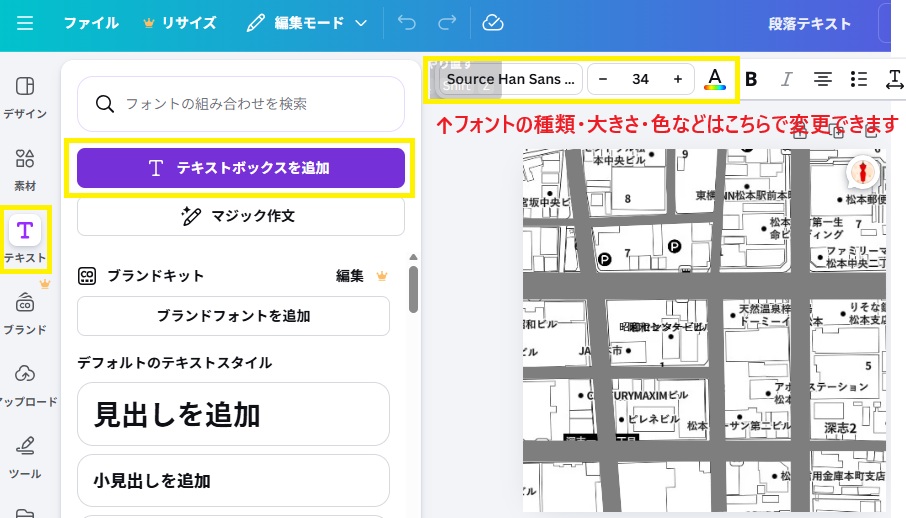Click text alignment button
Screen dimensions: 906x518
(822, 79)
